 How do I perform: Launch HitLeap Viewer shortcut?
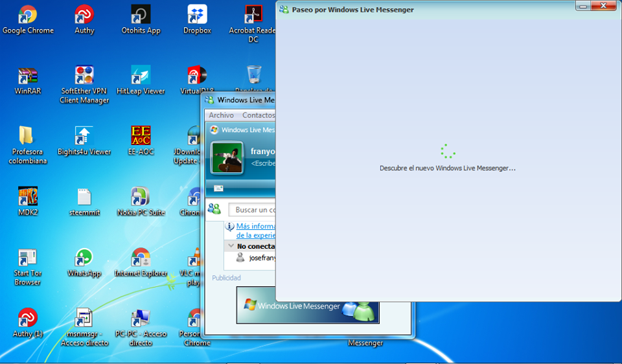click(x=141, y=81)
